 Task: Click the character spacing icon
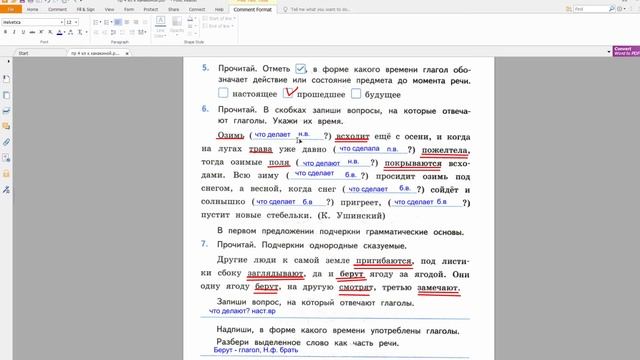[71, 32]
